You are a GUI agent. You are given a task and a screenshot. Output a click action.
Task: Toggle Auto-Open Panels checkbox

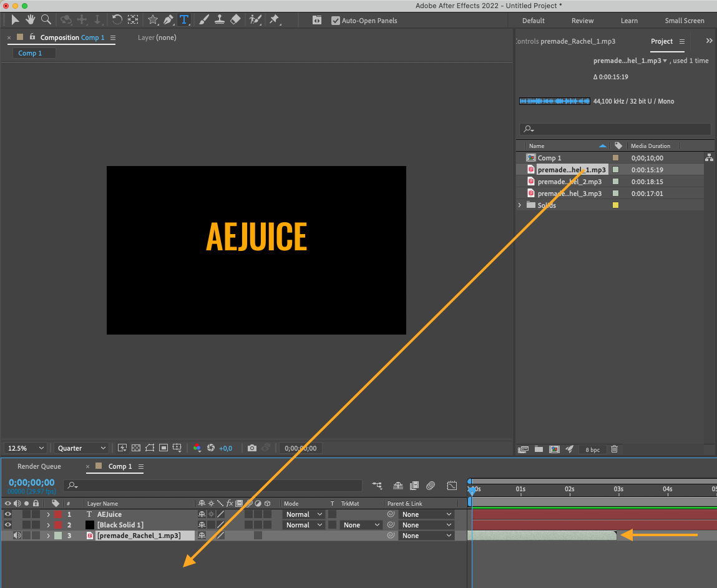pyautogui.click(x=336, y=21)
